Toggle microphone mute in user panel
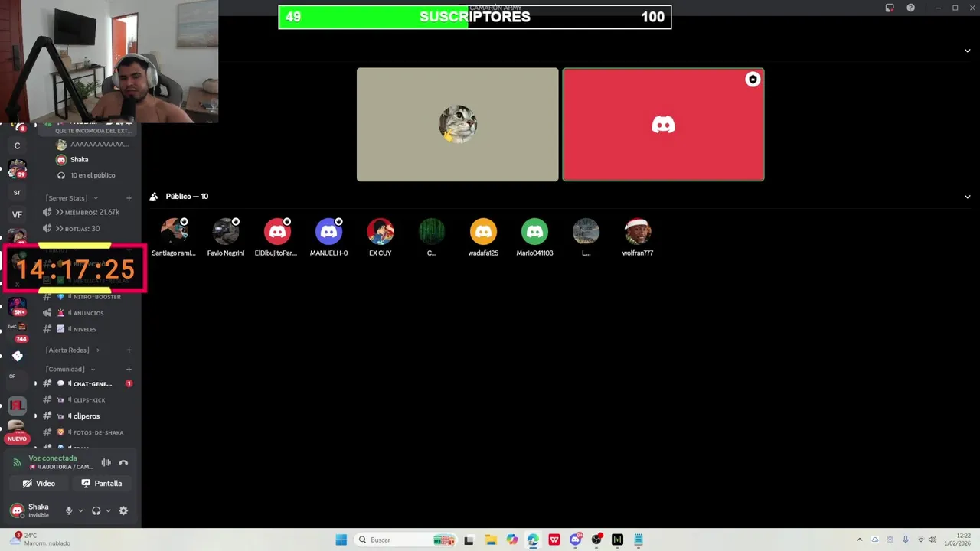The height and width of the screenshot is (551, 980). pos(69,510)
